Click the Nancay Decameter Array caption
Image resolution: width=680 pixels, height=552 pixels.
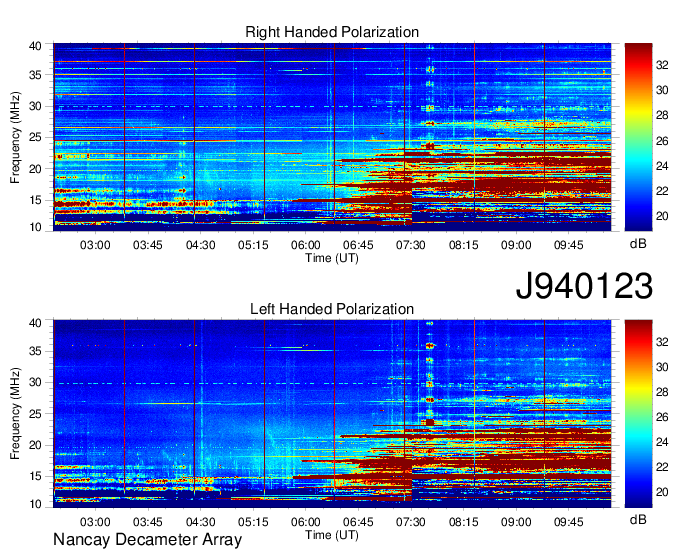(x=147, y=540)
